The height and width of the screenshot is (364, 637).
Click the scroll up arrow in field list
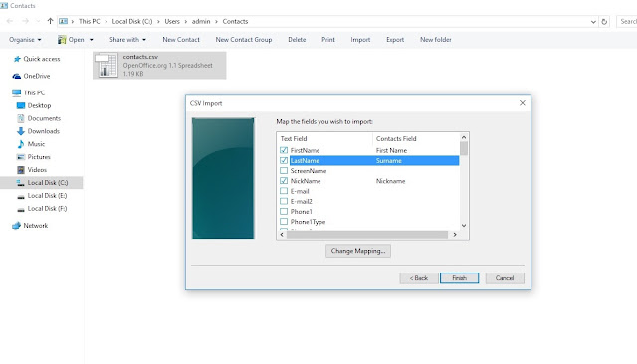(464, 137)
